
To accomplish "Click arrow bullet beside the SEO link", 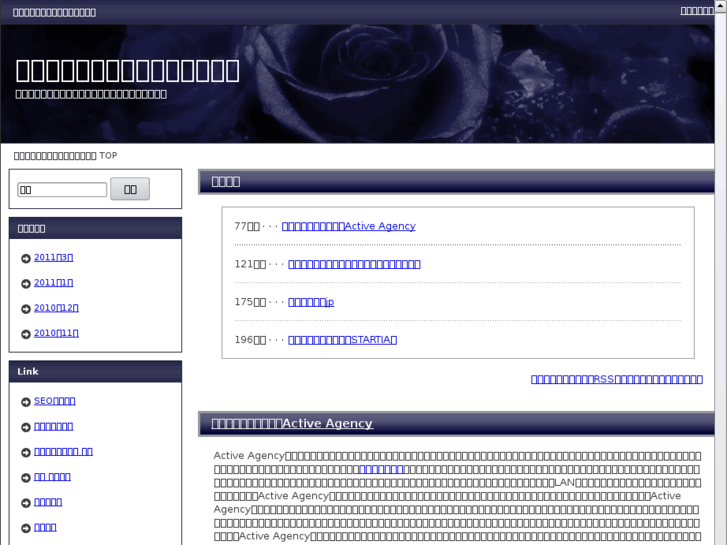I will [x=26, y=402].
